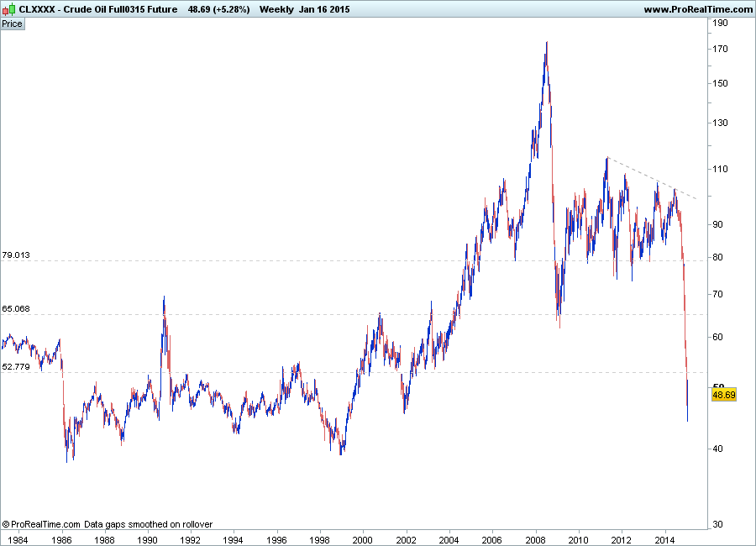Image resolution: width=756 pixels, height=546 pixels.
Task: Click the 150 label on price axis
Action: [x=721, y=83]
